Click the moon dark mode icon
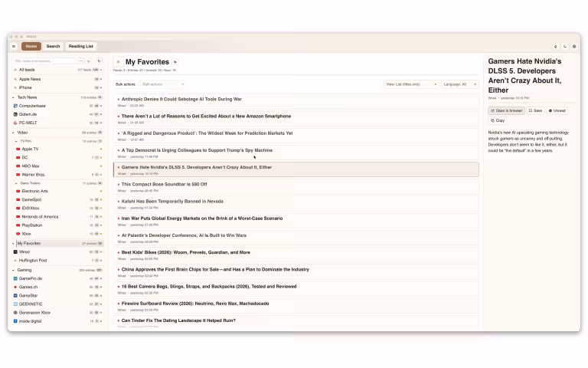 [564, 46]
